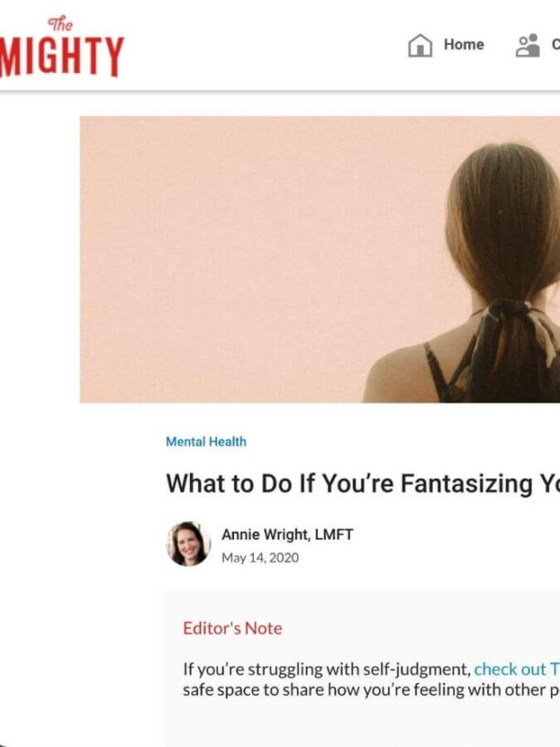Click the text 'If you're struggling with self-judgment'

click(x=327, y=669)
